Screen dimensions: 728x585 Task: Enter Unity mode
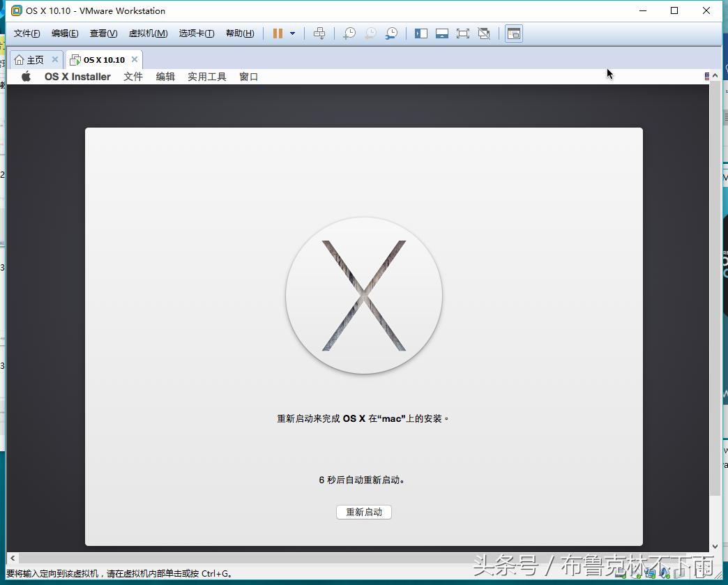click(484, 33)
